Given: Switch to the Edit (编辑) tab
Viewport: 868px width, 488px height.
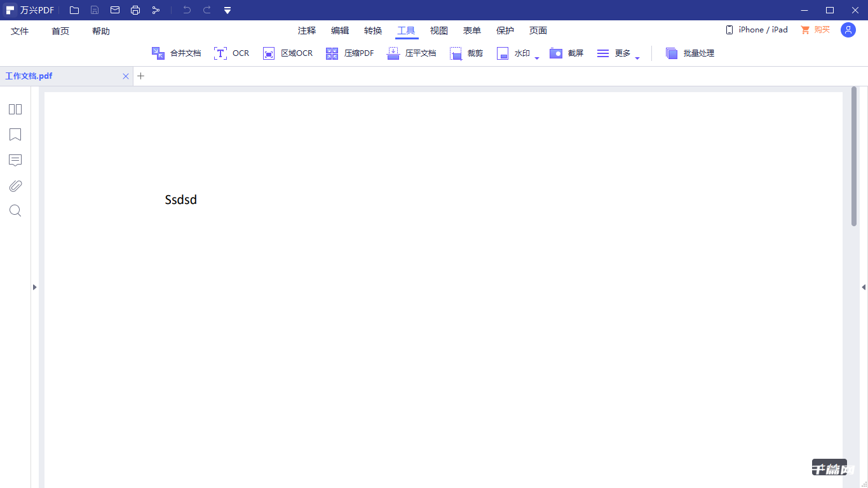Looking at the screenshot, I should pos(340,30).
